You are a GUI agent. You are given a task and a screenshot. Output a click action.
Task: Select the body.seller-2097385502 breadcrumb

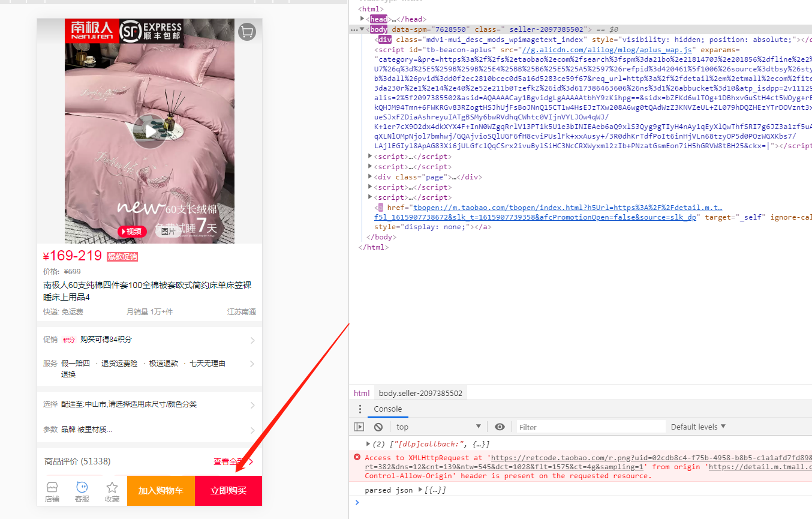click(420, 394)
